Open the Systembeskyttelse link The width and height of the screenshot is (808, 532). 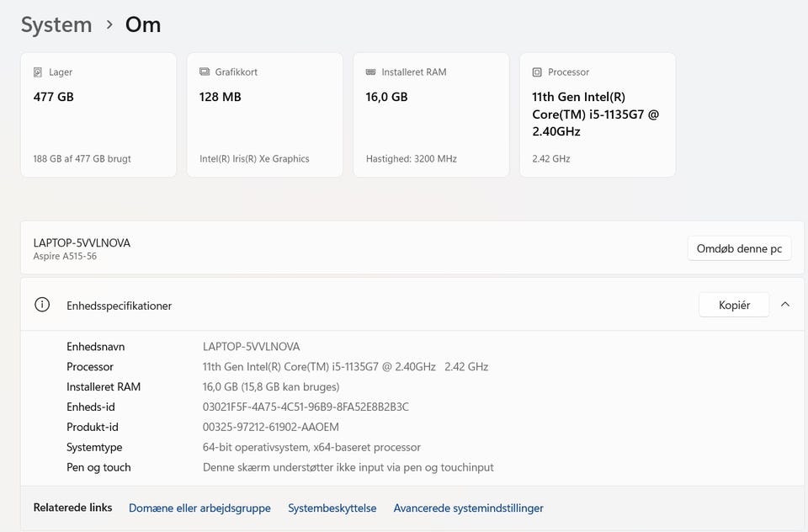tap(332, 508)
